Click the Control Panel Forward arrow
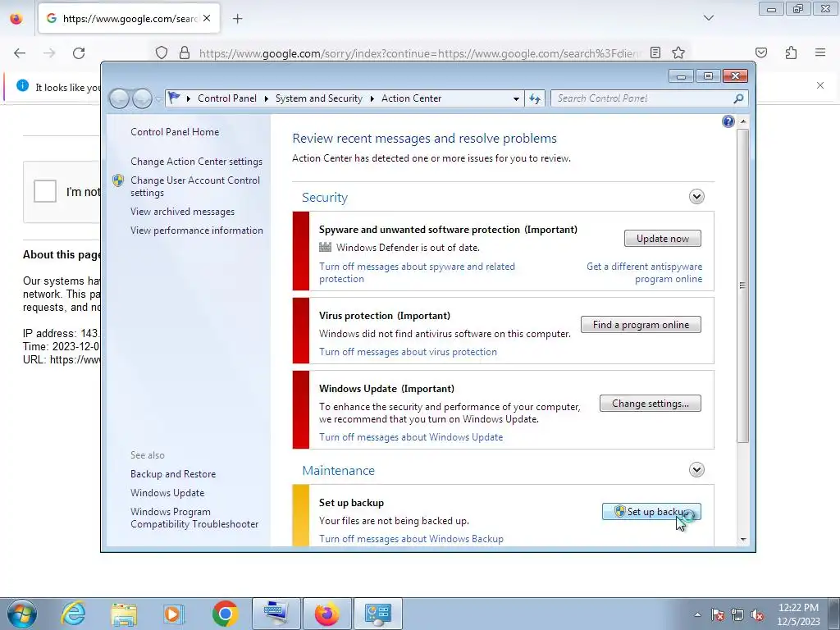Screen dimensions: 840x630 (x=142, y=98)
